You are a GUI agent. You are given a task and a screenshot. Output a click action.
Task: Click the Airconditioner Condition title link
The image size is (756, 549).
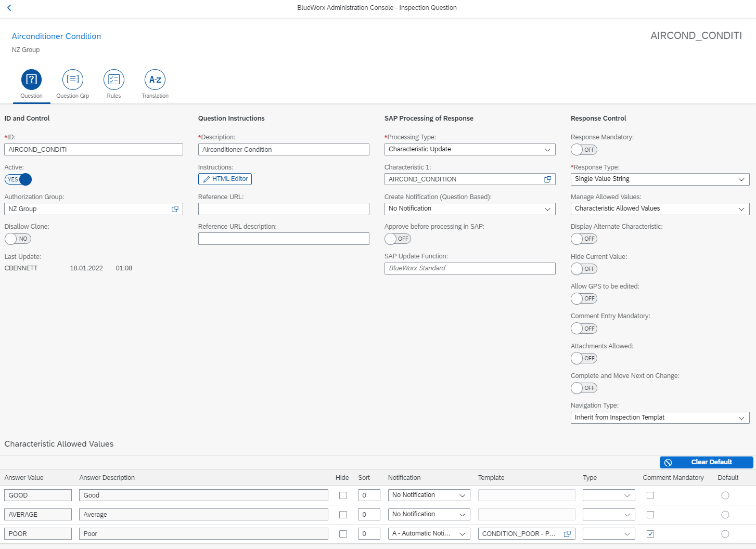coord(56,36)
